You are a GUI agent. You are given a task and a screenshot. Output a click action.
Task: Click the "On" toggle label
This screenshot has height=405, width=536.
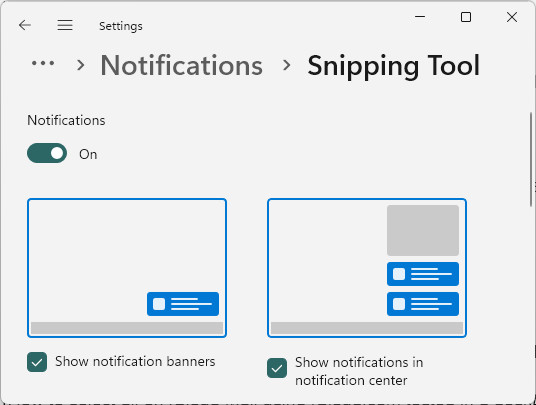click(88, 154)
